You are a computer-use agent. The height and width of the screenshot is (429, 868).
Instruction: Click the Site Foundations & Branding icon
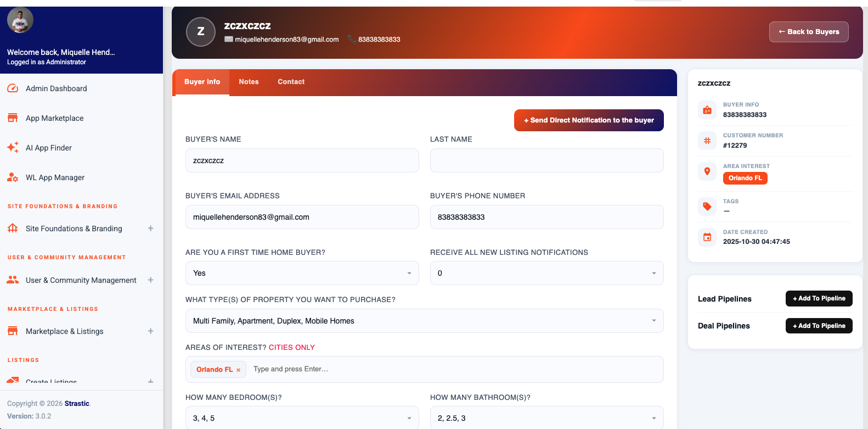(x=13, y=229)
